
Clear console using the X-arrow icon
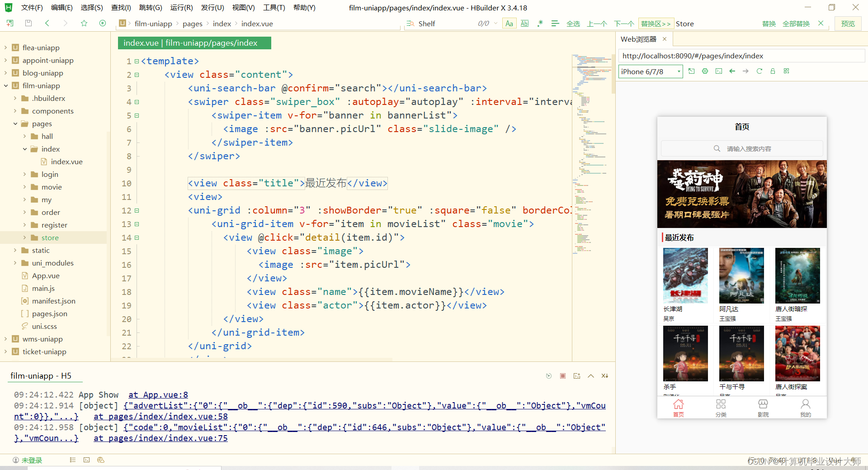[x=605, y=376]
